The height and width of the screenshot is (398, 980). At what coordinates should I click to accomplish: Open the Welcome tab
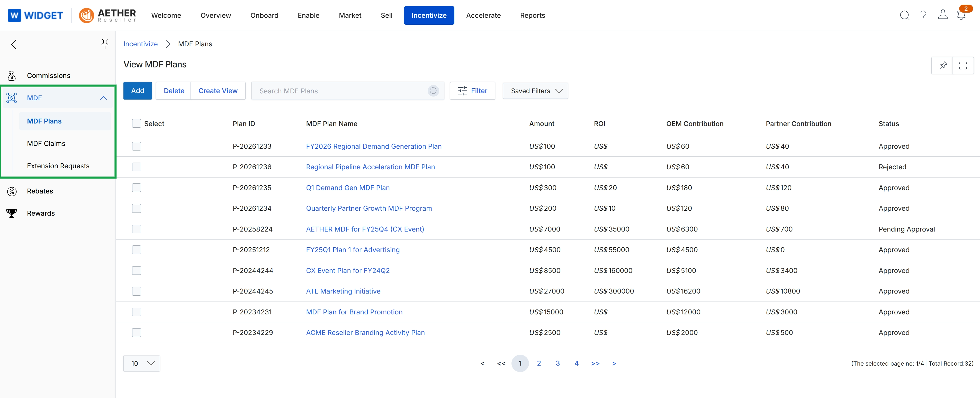coord(166,15)
